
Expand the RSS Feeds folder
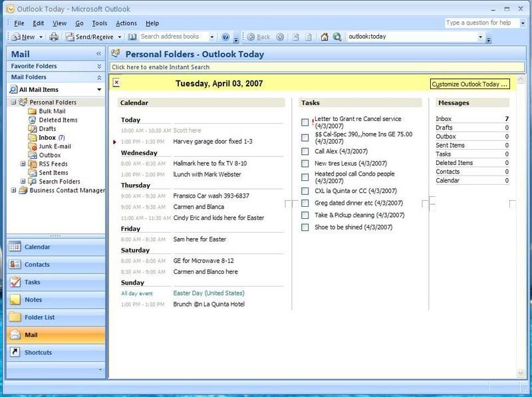tap(23, 164)
